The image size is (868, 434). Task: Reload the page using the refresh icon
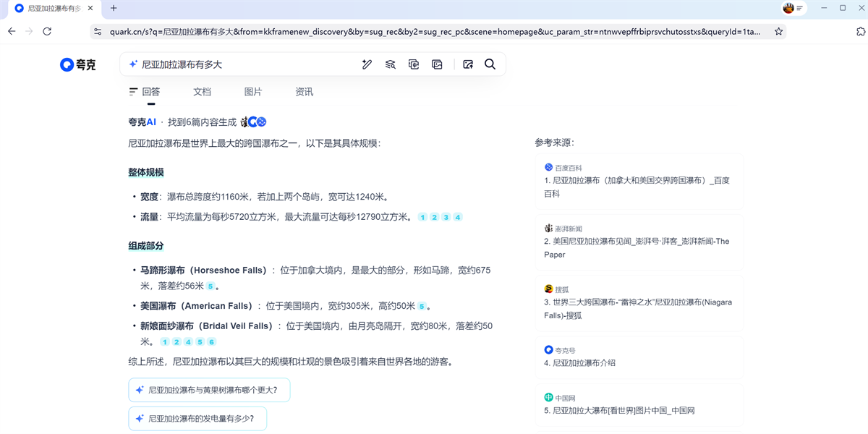click(47, 32)
